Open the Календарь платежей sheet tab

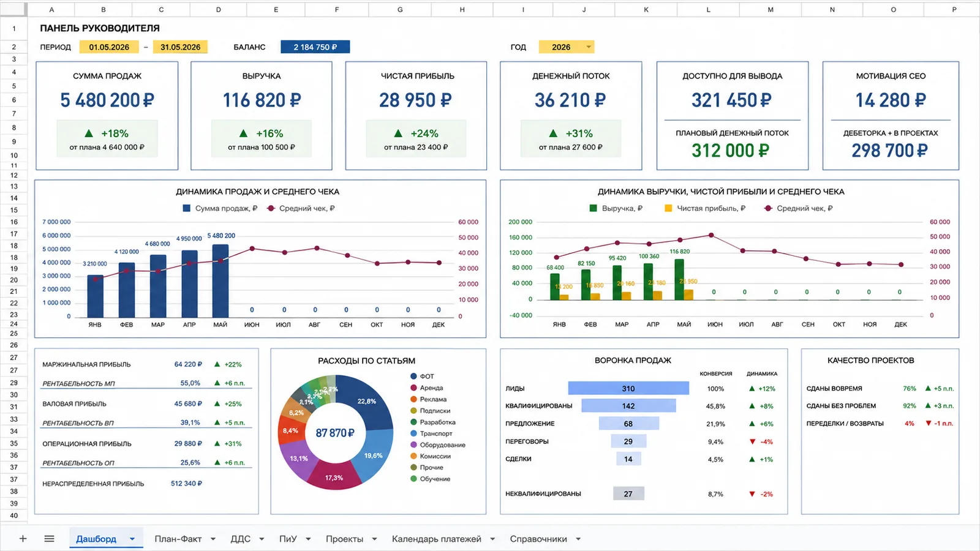[x=437, y=539]
